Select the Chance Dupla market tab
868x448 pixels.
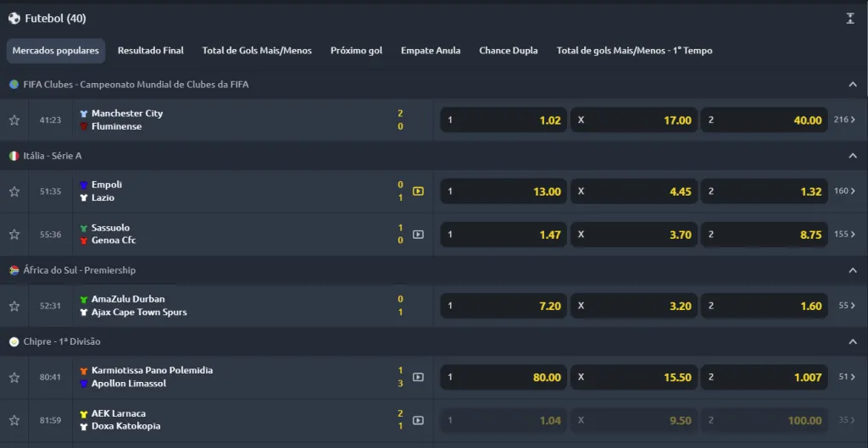point(508,51)
